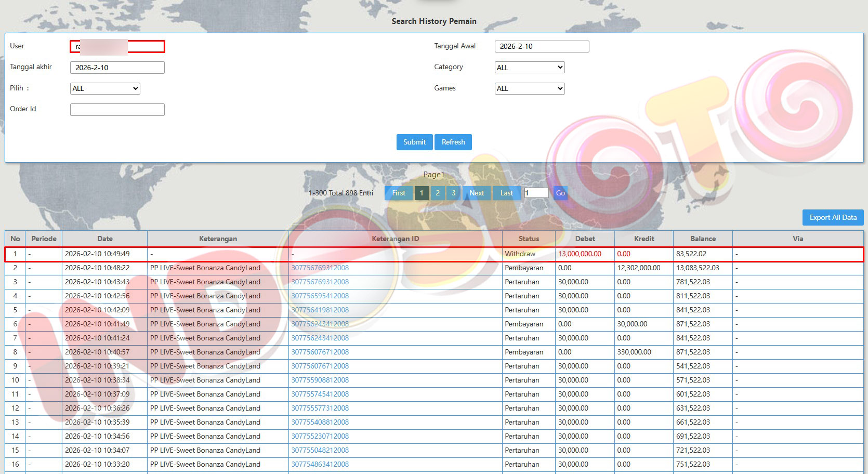The height and width of the screenshot is (474, 868).
Task: Click the Order Id text field
Action: 117,110
